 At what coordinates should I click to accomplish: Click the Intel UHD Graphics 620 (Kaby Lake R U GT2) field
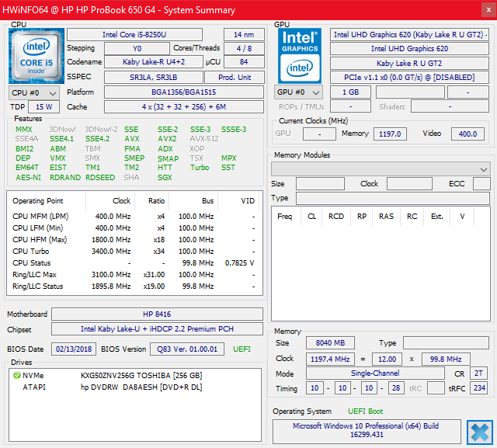tap(409, 34)
